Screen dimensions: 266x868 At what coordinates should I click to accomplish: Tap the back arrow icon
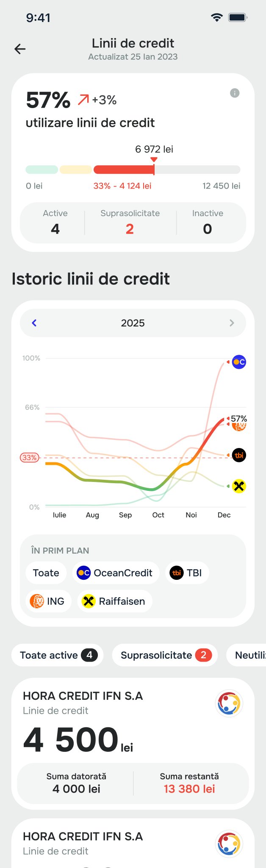click(x=20, y=49)
